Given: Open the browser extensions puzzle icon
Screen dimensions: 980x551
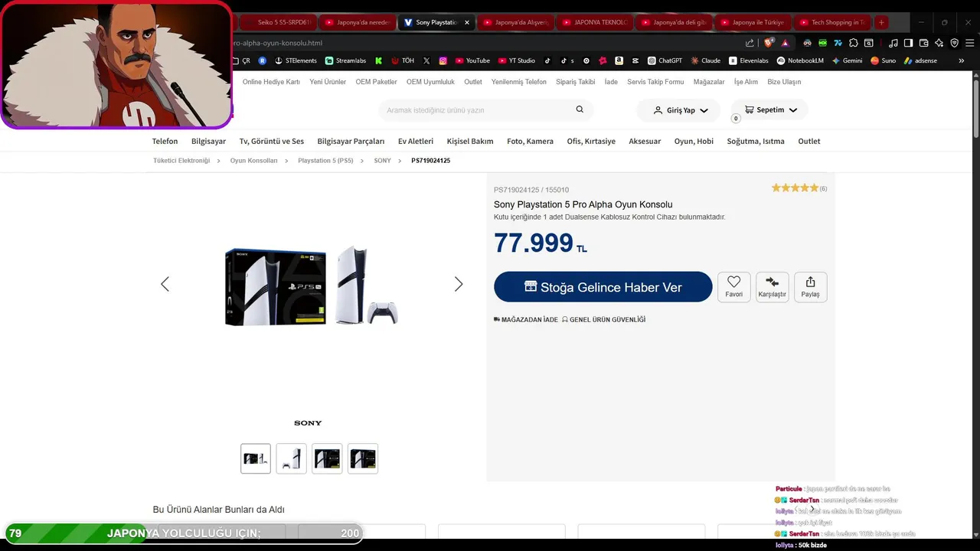Looking at the screenshot, I should pos(854,43).
